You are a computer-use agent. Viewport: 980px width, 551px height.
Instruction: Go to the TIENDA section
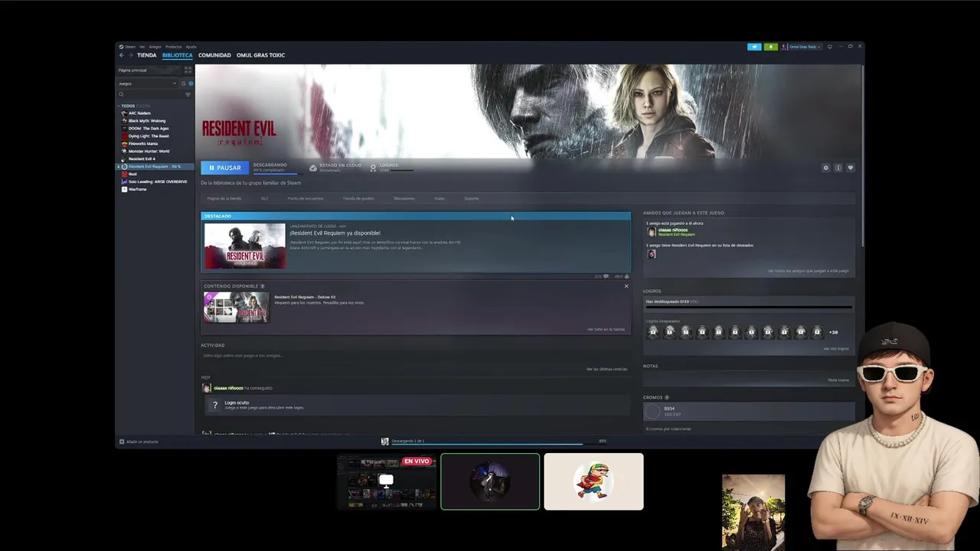pyautogui.click(x=146, y=55)
